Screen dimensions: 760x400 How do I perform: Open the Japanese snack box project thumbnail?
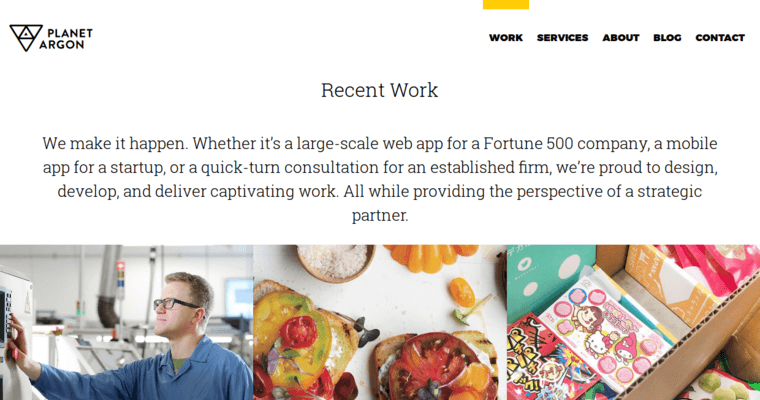(x=633, y=322)
